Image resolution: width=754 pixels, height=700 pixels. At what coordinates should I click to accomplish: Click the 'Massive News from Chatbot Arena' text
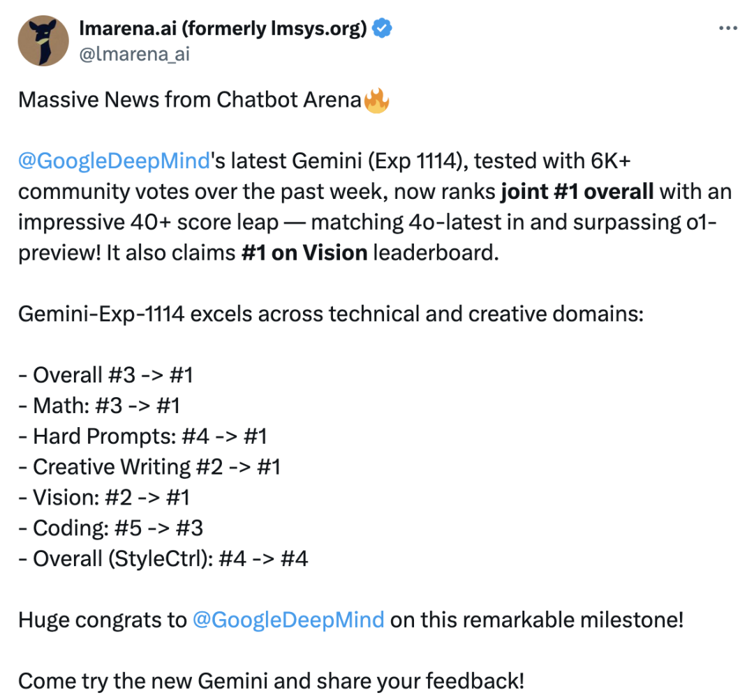tap(189, 100)
